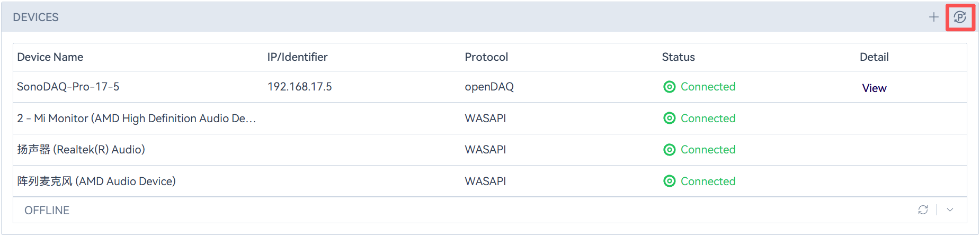This screenshot has height=237, width=980.
Task: Click the Protocol column header
Action: tap(486, 57)
